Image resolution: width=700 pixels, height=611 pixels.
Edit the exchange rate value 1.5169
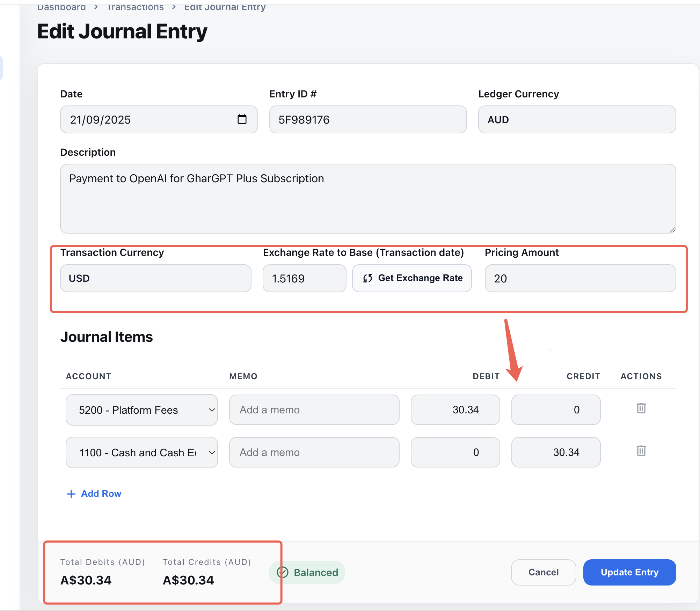(x=304, y=278)
